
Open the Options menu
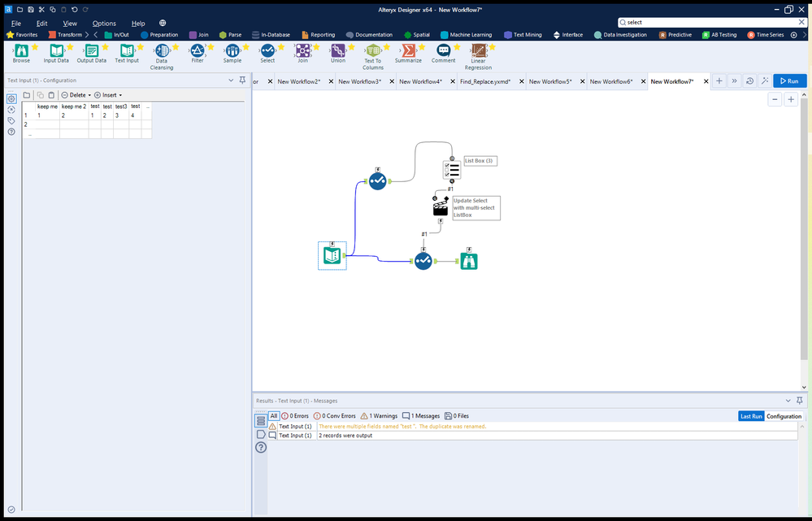104,24
